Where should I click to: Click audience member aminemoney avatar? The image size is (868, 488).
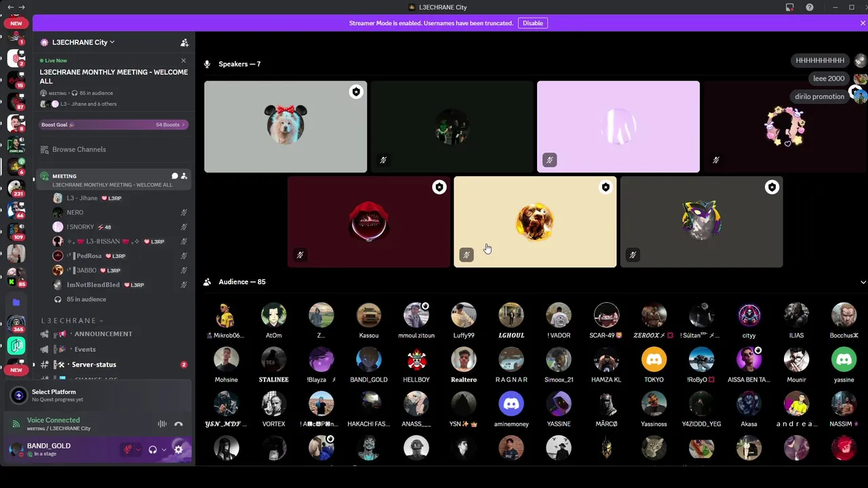(511, 404)
